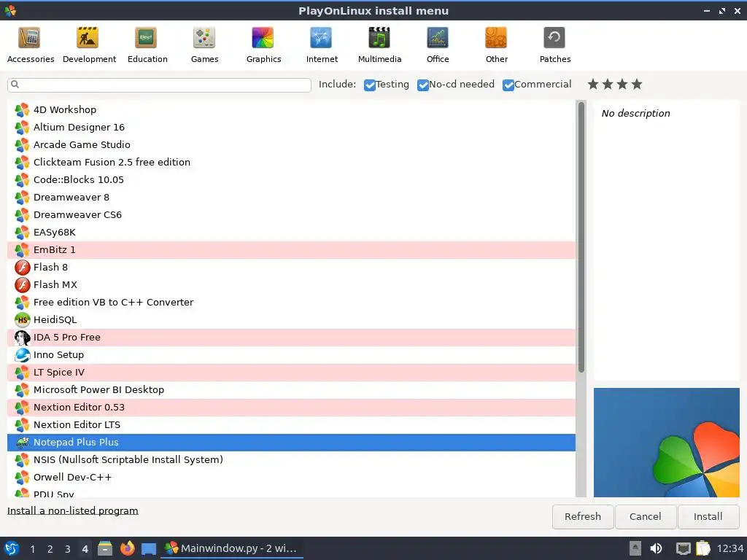Screen dimensions: 747x560
Task: Click Install a non-listed program link
Action: click(x=72, y=510)
